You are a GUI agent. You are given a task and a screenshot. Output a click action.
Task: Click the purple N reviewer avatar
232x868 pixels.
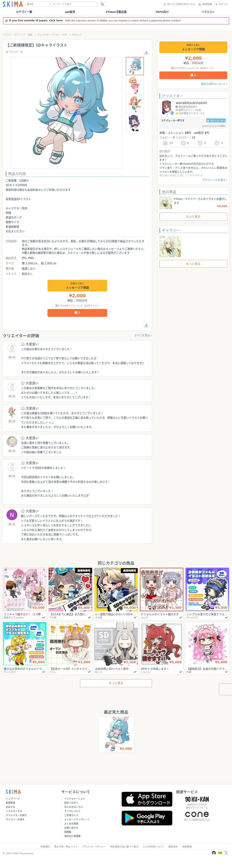12,515
